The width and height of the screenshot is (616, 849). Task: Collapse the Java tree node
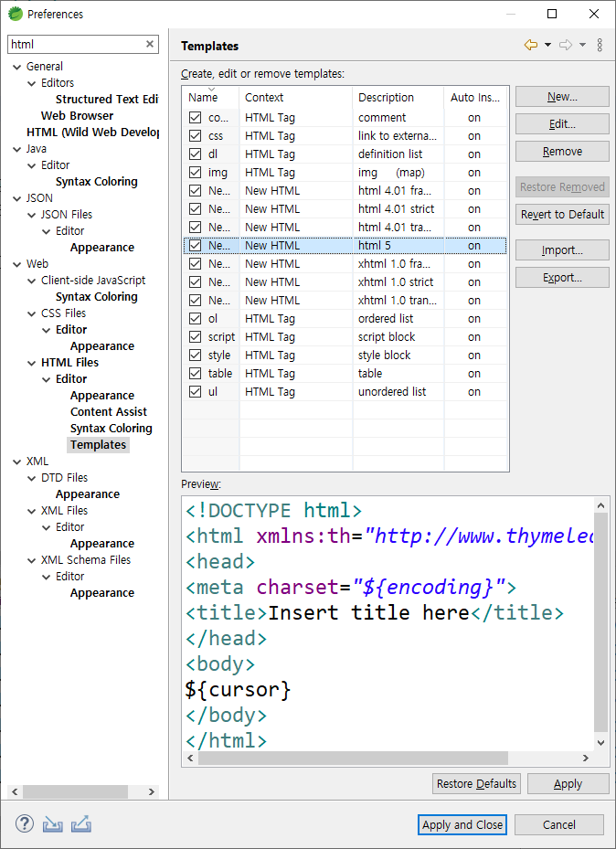coord(17,149)
